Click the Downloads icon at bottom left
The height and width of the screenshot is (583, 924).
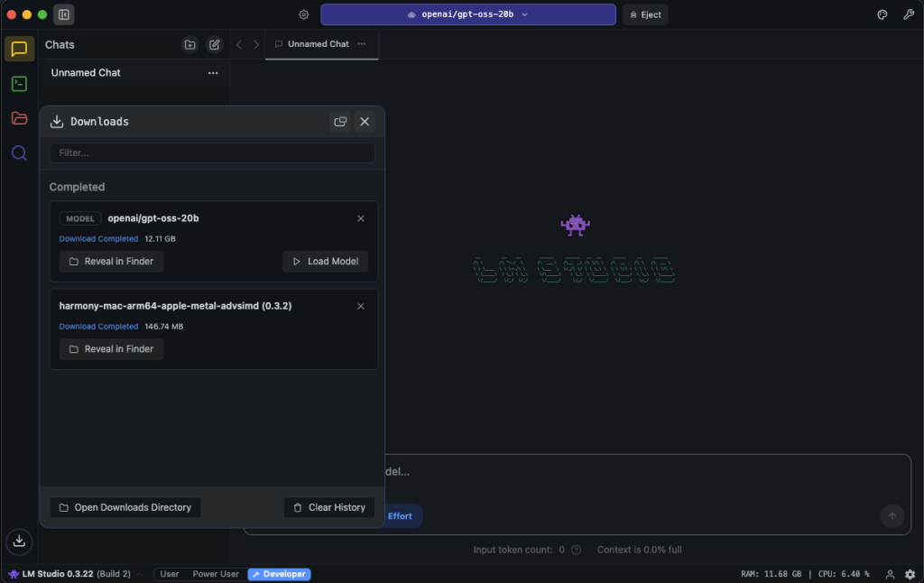19,541
